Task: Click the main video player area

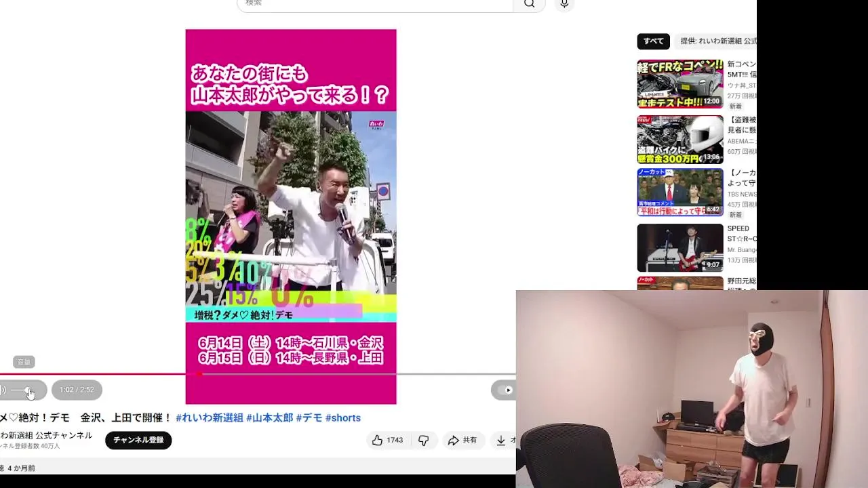Action: 291,217
